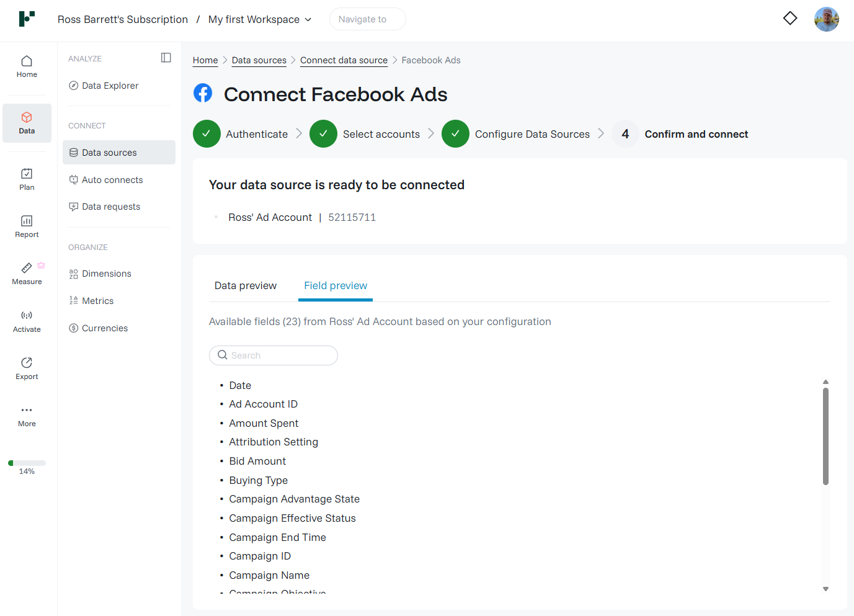Switch to the Data preview tab
This screenshot has width=854, height=616.
[x=246, y=285]
